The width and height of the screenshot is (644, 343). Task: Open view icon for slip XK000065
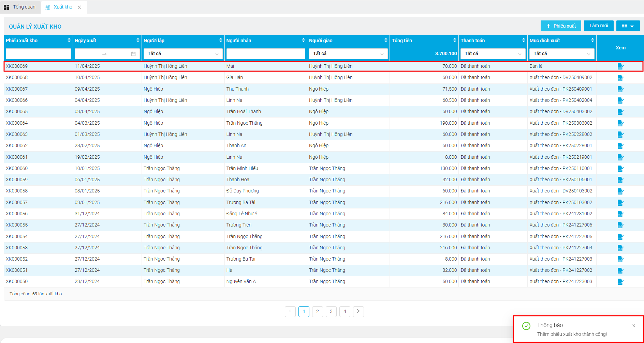point(620,112)
